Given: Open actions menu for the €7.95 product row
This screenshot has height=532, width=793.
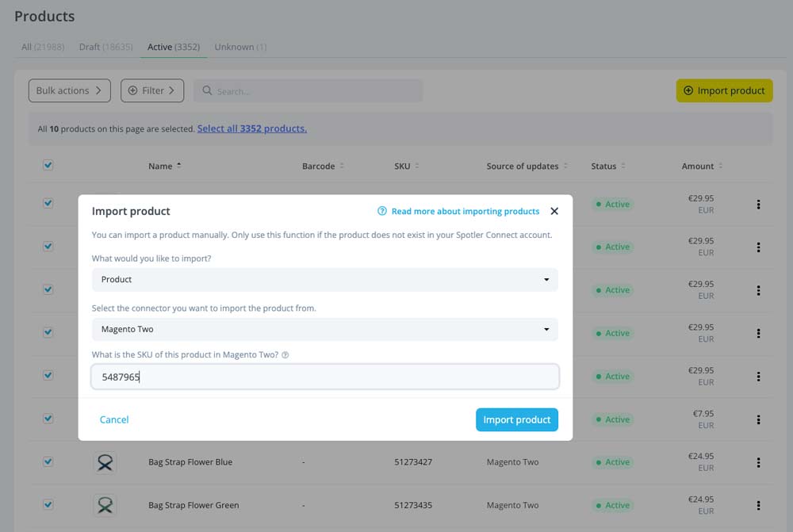Looking at the screenshot, I should [758, 419].
